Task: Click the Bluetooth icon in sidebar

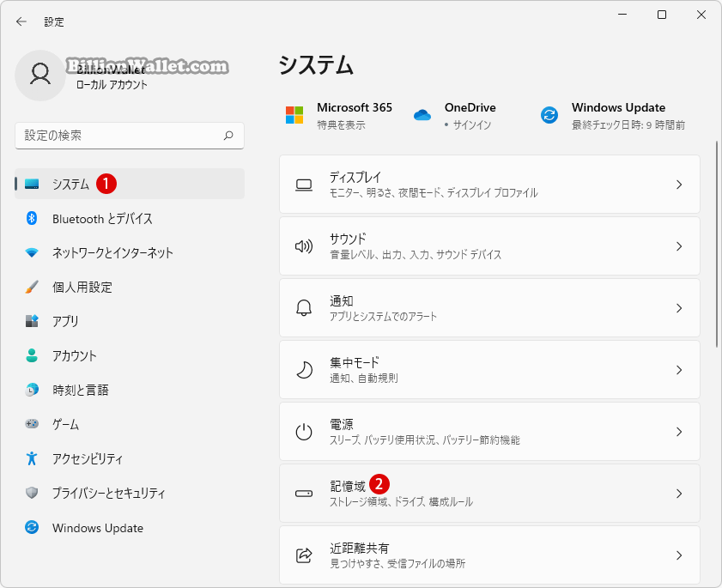Action: click(x=32, y=218)
